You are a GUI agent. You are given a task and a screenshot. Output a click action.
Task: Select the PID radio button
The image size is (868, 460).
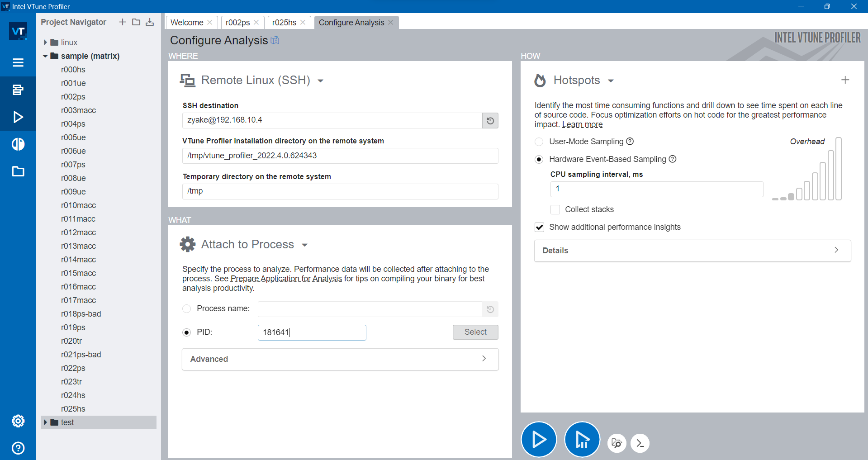186,332
